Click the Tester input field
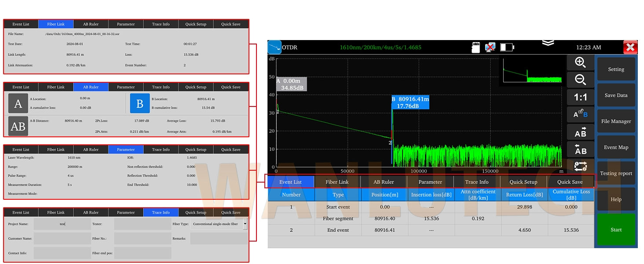The width and height of the screenshot is (644, 264). coord(143,224)
